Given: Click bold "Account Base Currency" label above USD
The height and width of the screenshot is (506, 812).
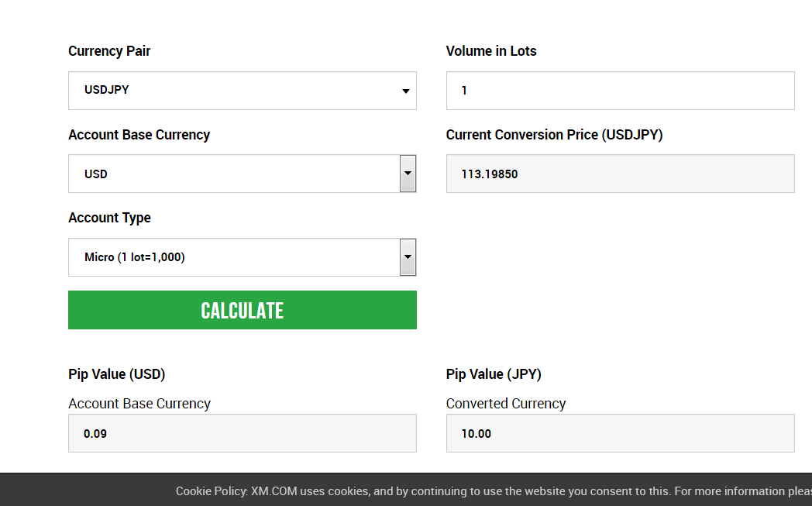Looking at the screenshot, I should (x=139, y=135).
